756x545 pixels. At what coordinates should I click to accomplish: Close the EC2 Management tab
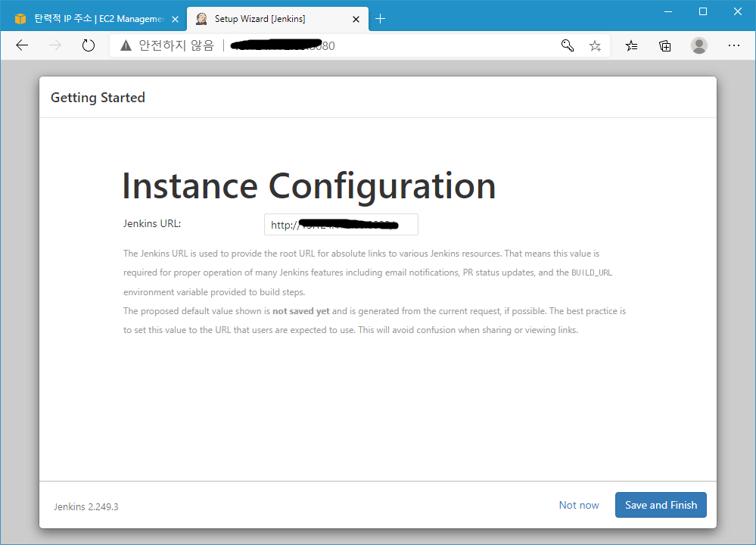[175, 19]
